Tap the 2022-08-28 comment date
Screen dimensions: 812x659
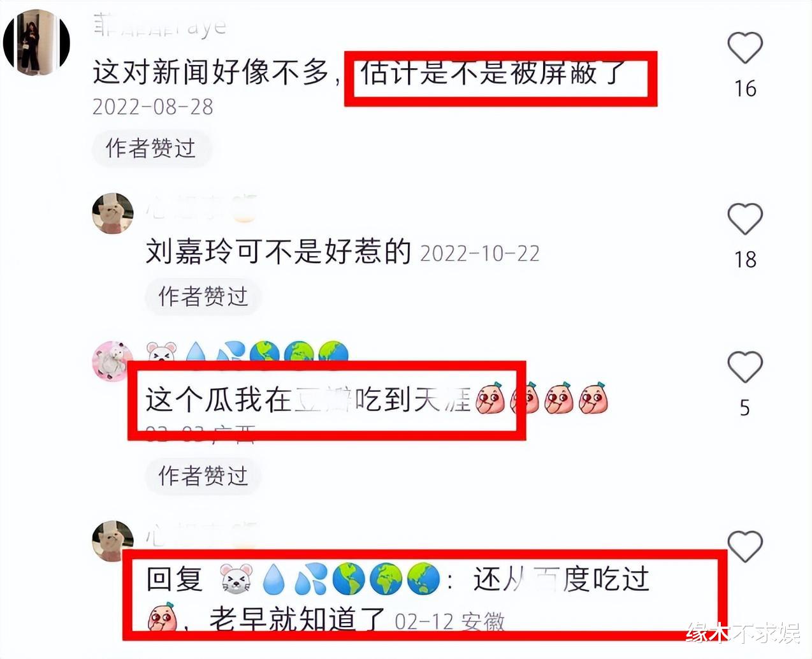click(153, 106)
